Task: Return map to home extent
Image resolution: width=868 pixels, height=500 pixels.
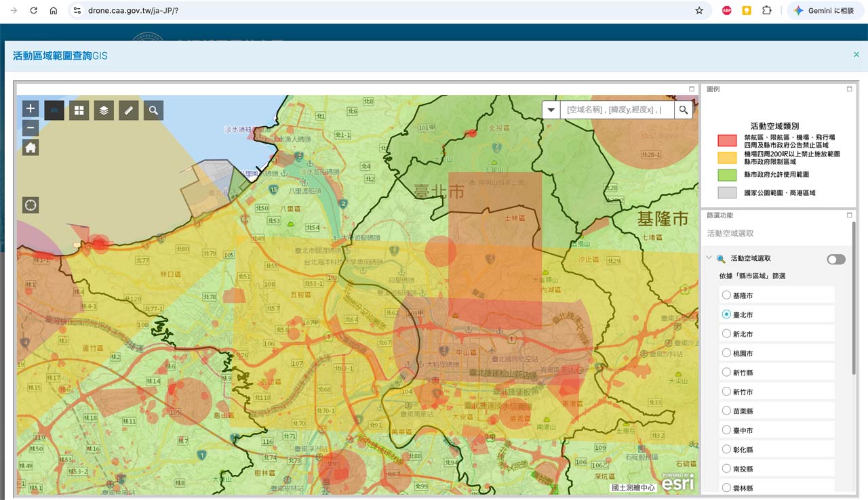Action: coord(31,148)
